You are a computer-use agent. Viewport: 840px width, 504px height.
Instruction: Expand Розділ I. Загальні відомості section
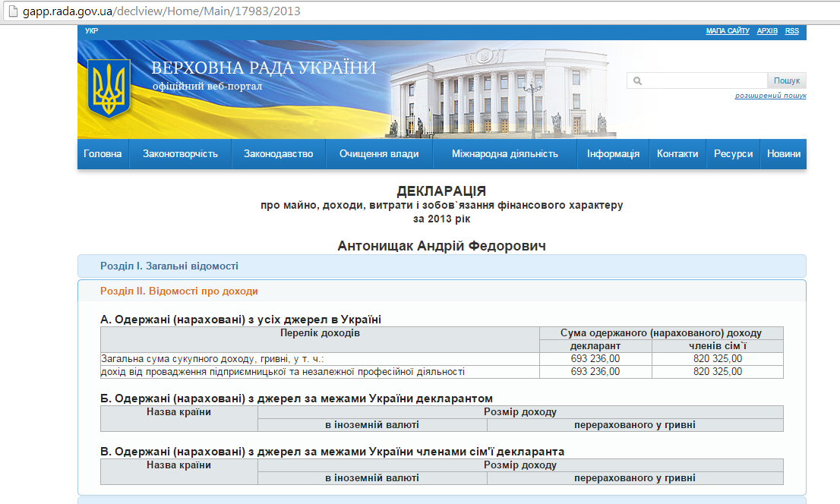[x=169, y=266]
